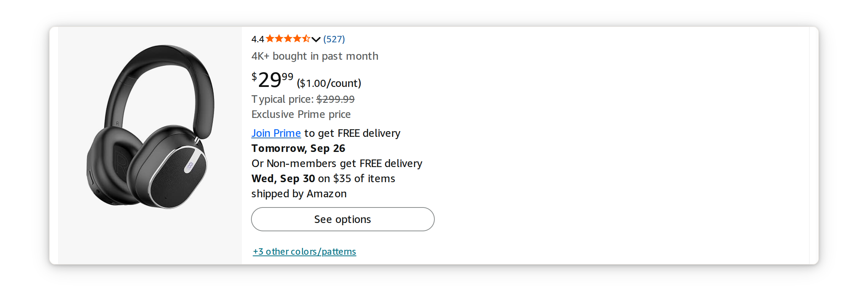Screen dimensions: 868x291
Task: Click the first orange star icon
Action: tap(270, 39)
